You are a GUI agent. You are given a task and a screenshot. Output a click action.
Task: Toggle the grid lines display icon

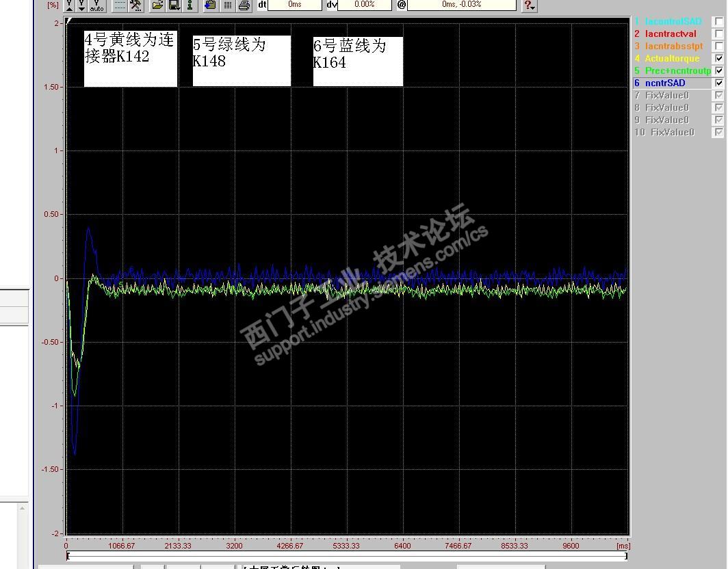(x=120, y=5)
